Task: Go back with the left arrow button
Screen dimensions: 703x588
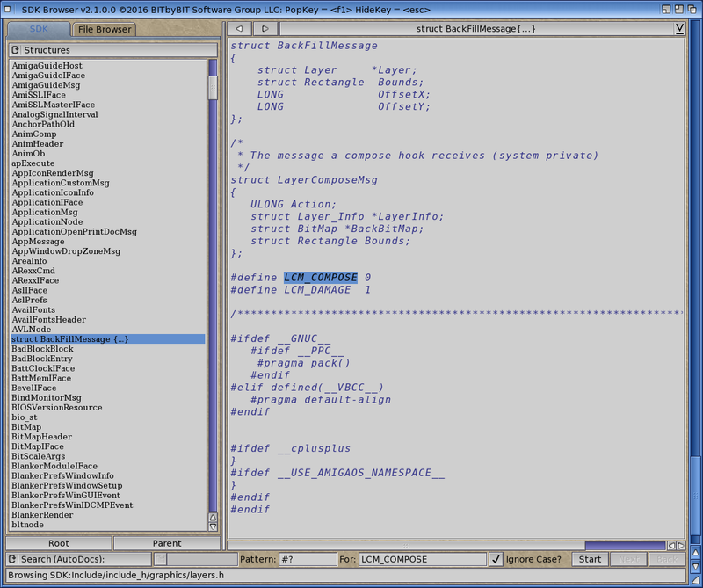Action: click(239, 29)
